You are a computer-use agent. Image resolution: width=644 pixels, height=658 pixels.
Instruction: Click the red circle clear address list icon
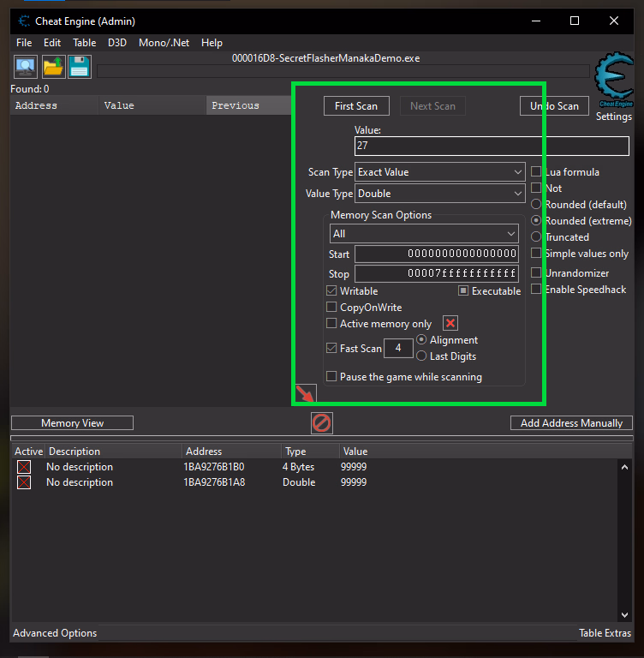[x=322, y=423]
